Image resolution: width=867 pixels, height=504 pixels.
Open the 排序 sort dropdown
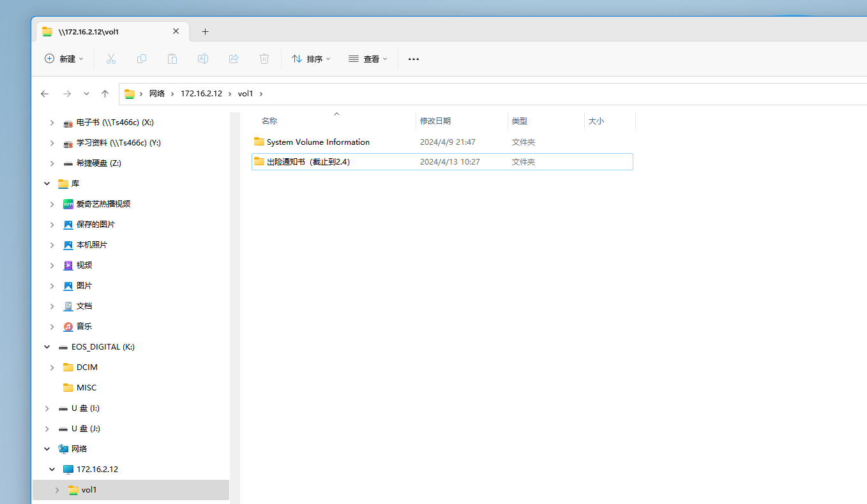pyautogui.click(x=312, y=59)
